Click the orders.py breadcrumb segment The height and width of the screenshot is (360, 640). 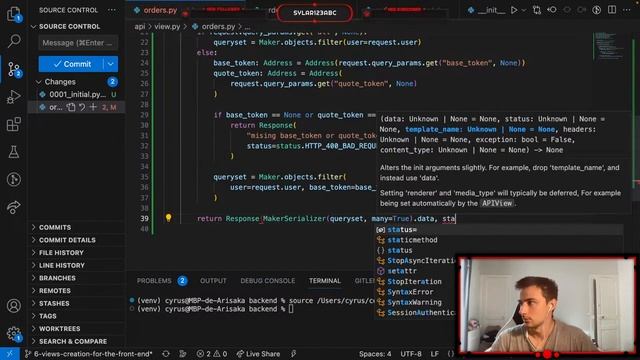pyautogui.click(x=218, y=27)
